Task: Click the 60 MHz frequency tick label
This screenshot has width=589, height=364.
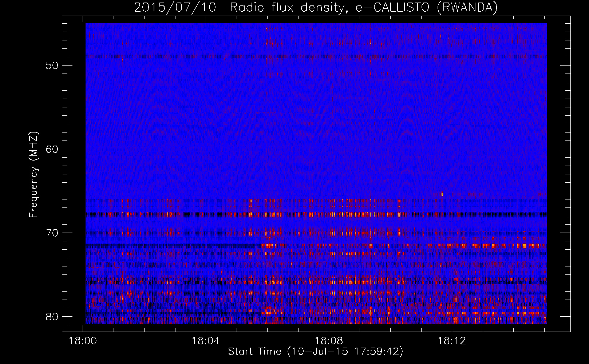Action: tap(52, 149)
